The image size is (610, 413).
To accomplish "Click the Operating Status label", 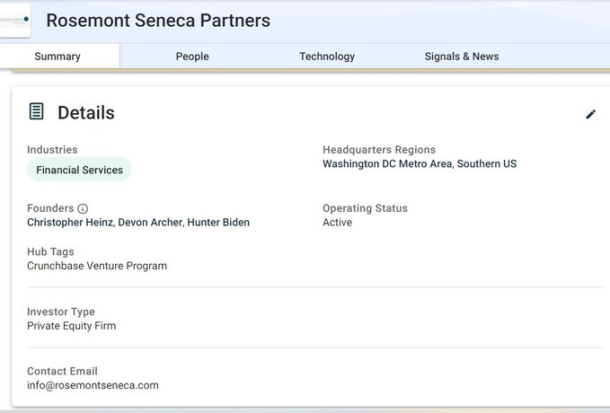I will pos(365,208).
